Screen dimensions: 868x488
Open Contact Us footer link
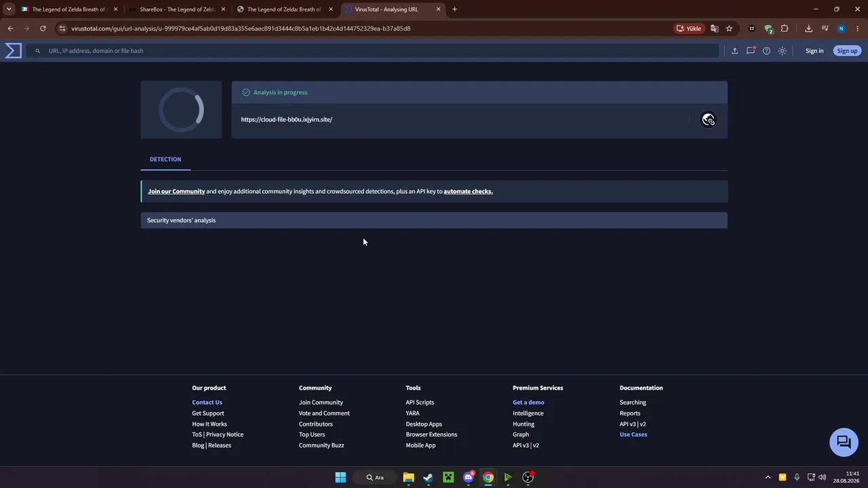(x=207, y=403)
